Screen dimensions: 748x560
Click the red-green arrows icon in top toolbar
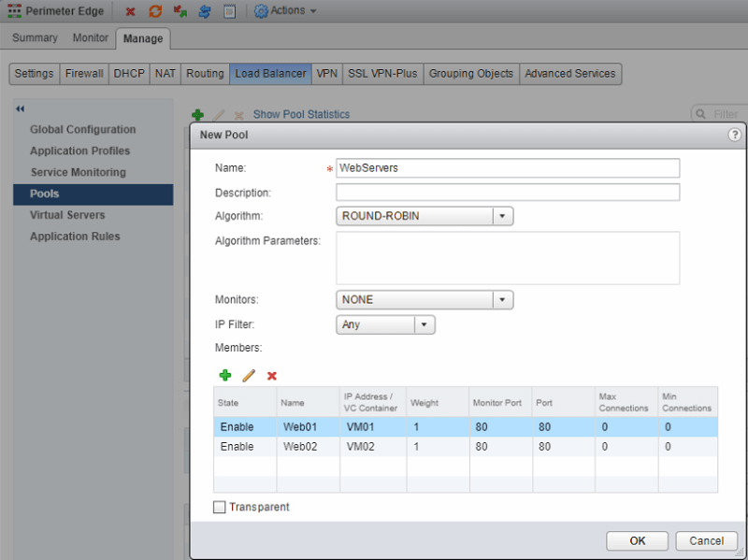(180, 11)
